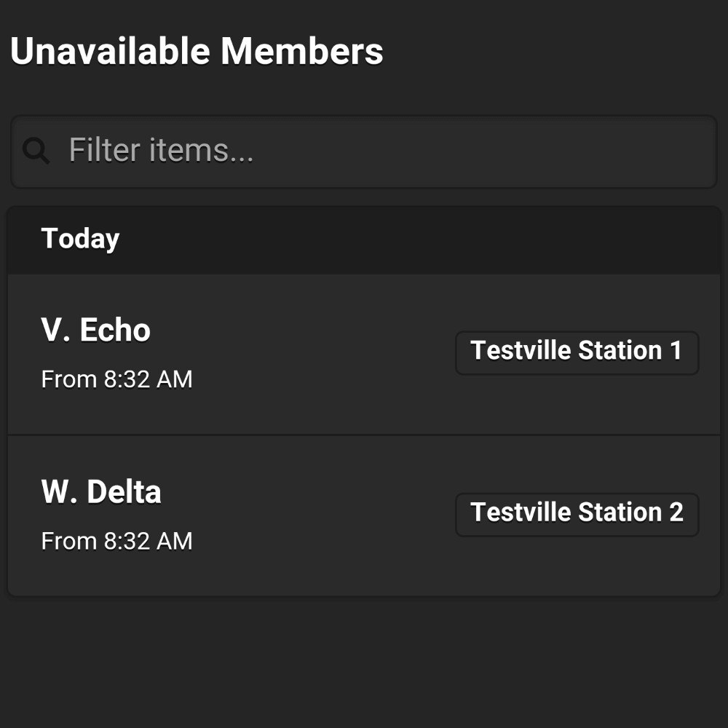Click right end of the filter box
The image size is (728, 728).
tap(687, 151)
